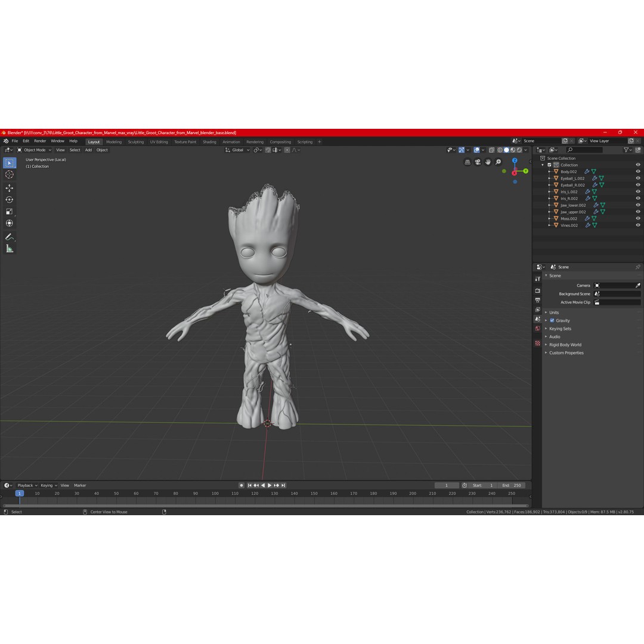Collapse the Scene panel

pyautogui.click(x=555, y=276)
